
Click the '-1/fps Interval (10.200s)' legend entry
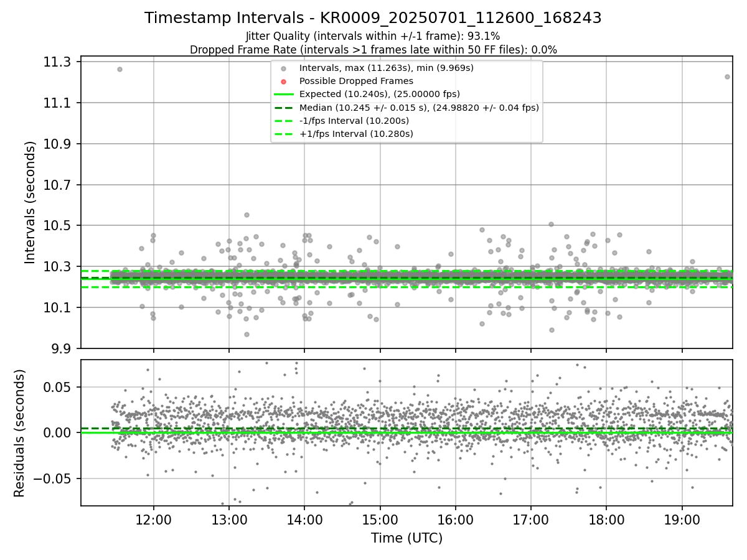tap(354, 121)
